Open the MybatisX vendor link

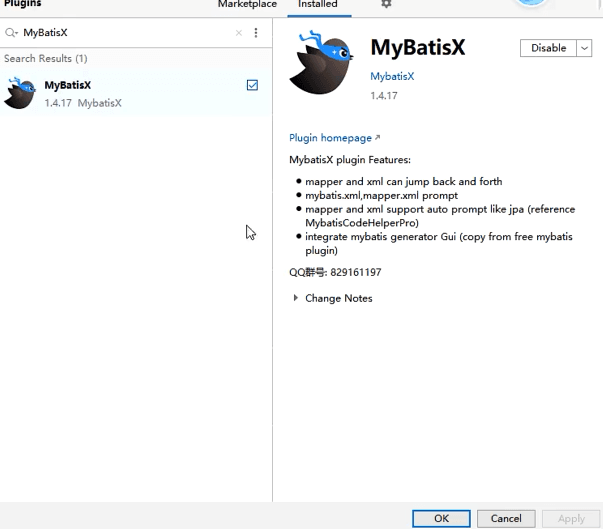point(392,76)
